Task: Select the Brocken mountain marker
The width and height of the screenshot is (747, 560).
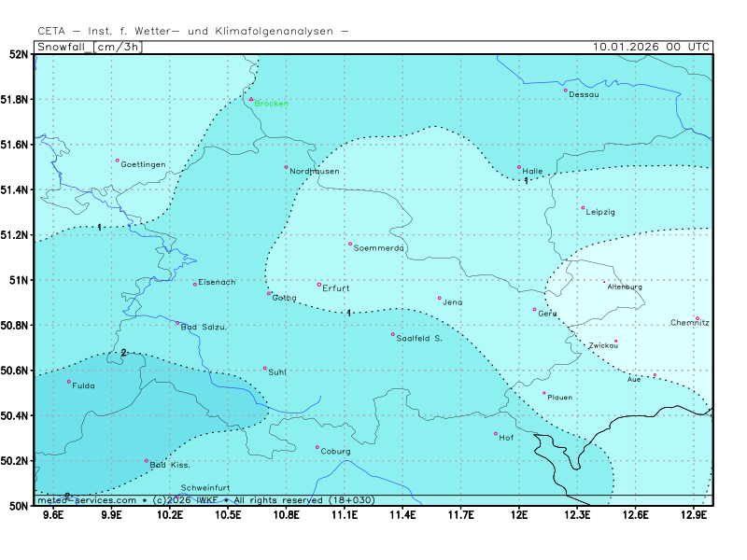Action: (250, 99)
